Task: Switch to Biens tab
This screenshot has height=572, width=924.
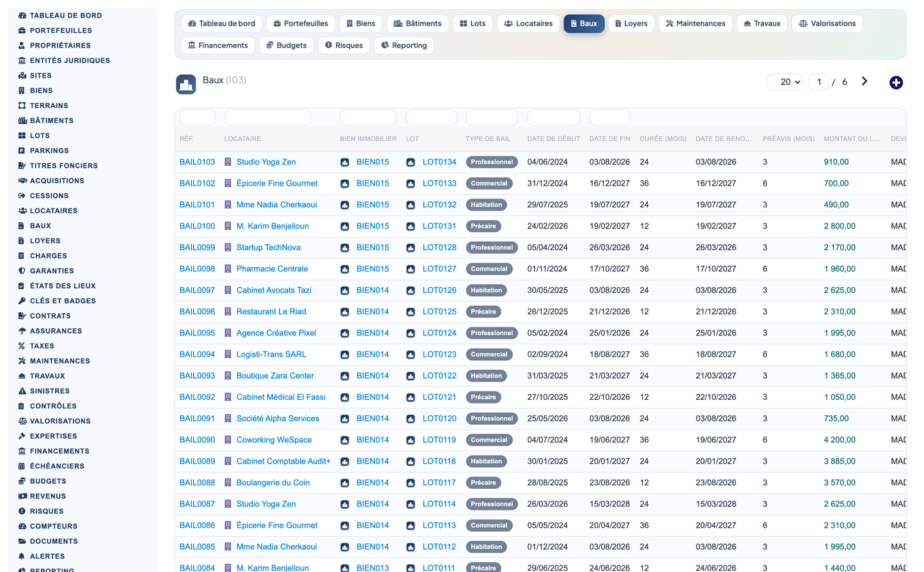Action: point(361,24)
